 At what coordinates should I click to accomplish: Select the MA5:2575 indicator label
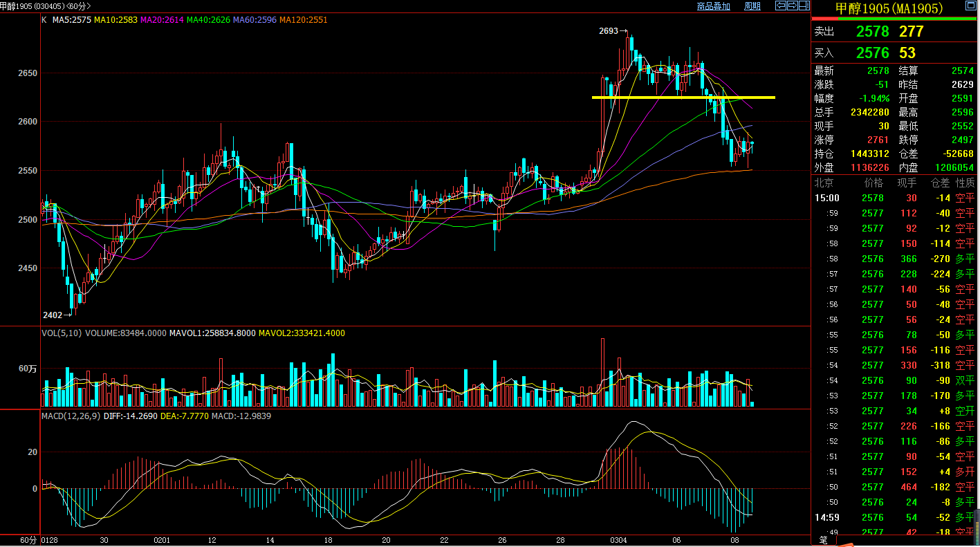[x=72, y=20]
